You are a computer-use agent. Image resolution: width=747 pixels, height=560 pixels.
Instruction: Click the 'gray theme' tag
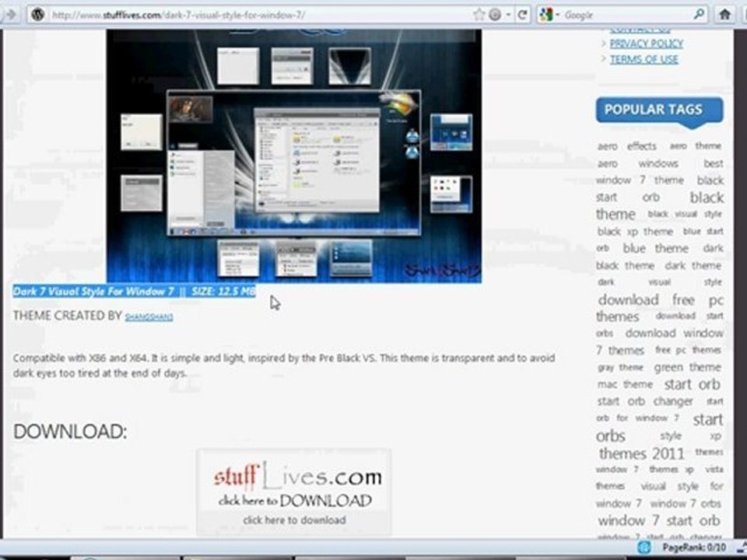coord(620,368)
